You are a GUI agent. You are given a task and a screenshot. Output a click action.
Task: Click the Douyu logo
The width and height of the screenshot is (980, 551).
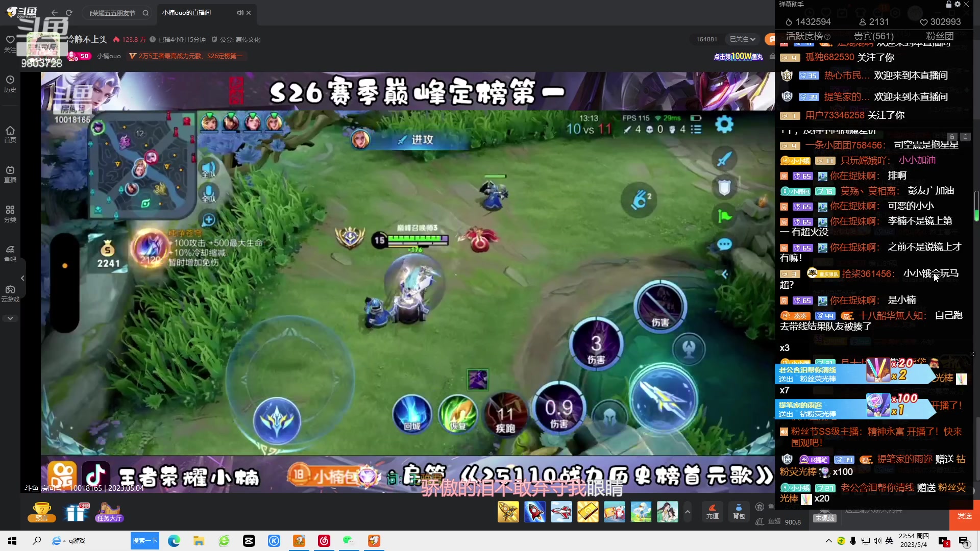[21, 12]
